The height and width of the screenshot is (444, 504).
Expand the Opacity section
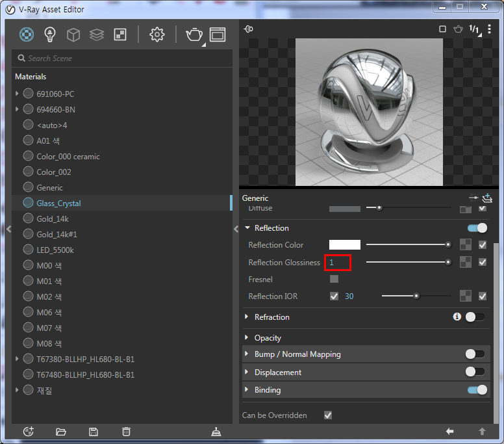coord(247,337)
